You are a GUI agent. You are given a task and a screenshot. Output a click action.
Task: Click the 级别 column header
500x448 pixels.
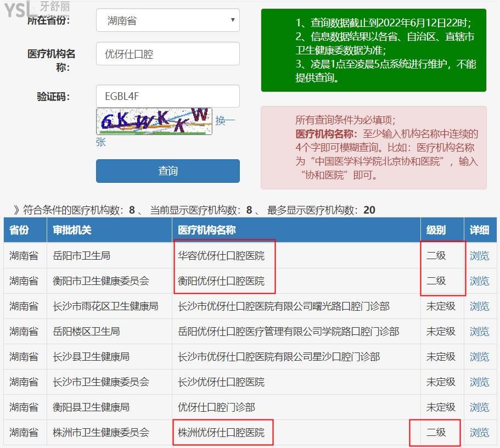point(442,230)
